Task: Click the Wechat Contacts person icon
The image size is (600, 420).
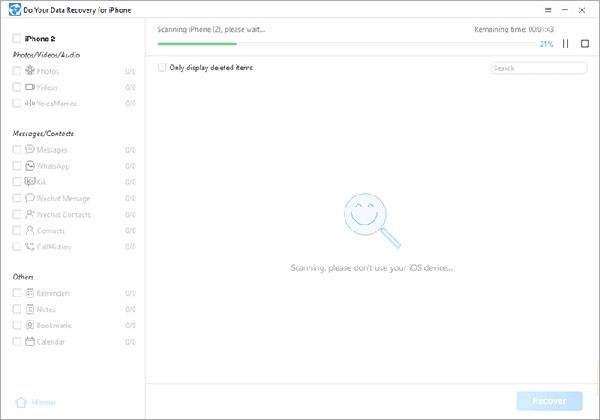Action: (30, 214)
